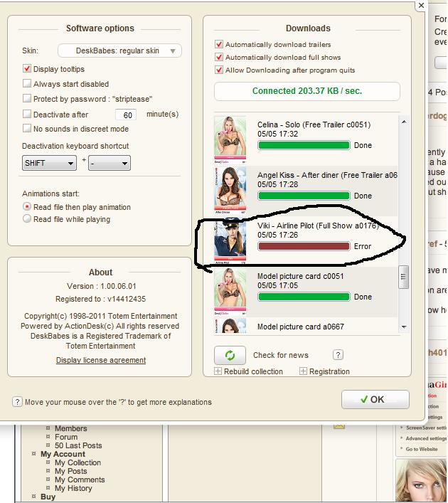Click the '?' help icon beside Check for news
Image resolution: width=448 pixels, height=503 pixels.
click(338, 355)
